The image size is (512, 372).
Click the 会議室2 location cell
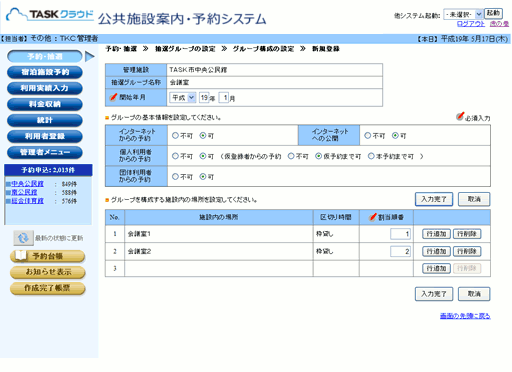[219, 251]
